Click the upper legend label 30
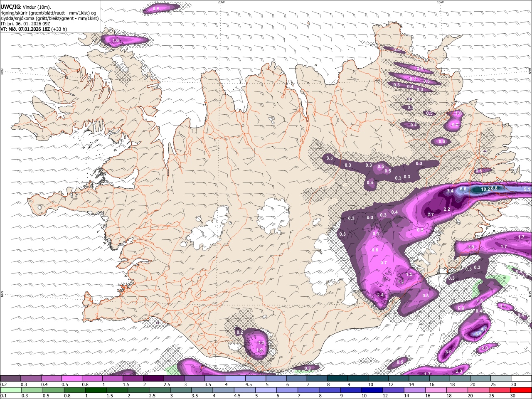Image resolution: width=532 pixels, height=399 pixels. point(514,384)
